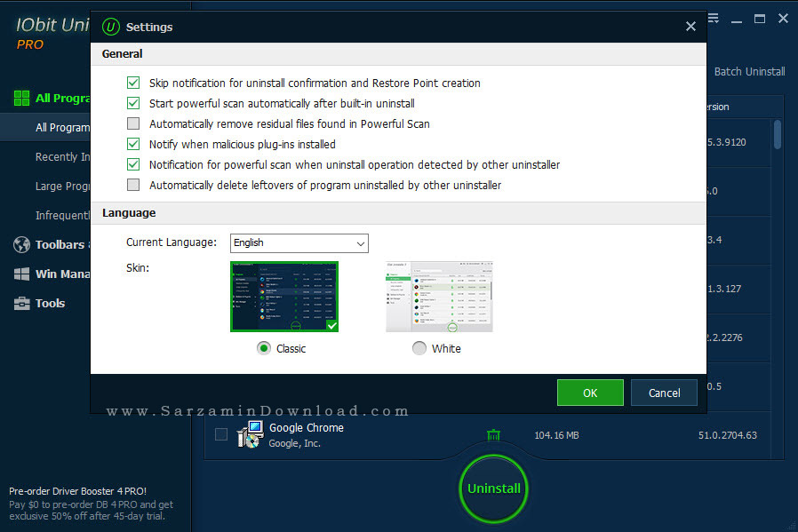Maximize the IObit Uninstaller main window
The image size is (798, 532).
click(x=760, y=19)
